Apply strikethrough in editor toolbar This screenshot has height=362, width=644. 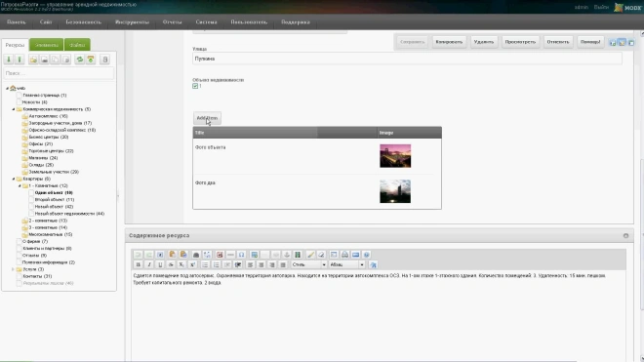(x=171, y=264)
